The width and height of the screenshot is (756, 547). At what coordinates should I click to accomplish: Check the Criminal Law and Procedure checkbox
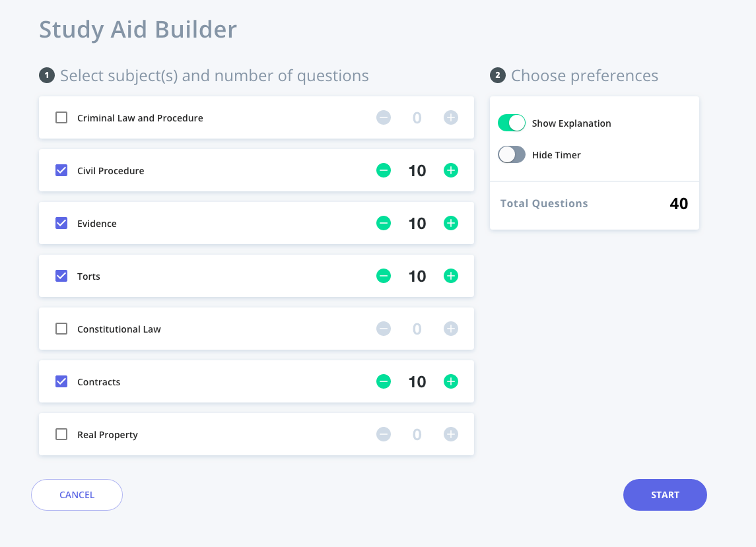click(61, 118)
